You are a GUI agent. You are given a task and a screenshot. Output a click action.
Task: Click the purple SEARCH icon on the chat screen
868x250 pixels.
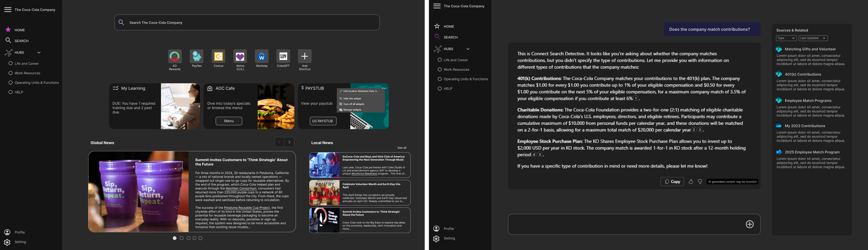(x=437, y=37)
